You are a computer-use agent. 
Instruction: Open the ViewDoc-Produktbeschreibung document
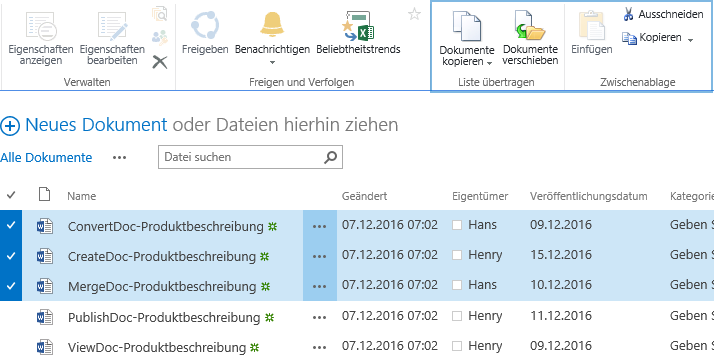(x=157, y=348)
